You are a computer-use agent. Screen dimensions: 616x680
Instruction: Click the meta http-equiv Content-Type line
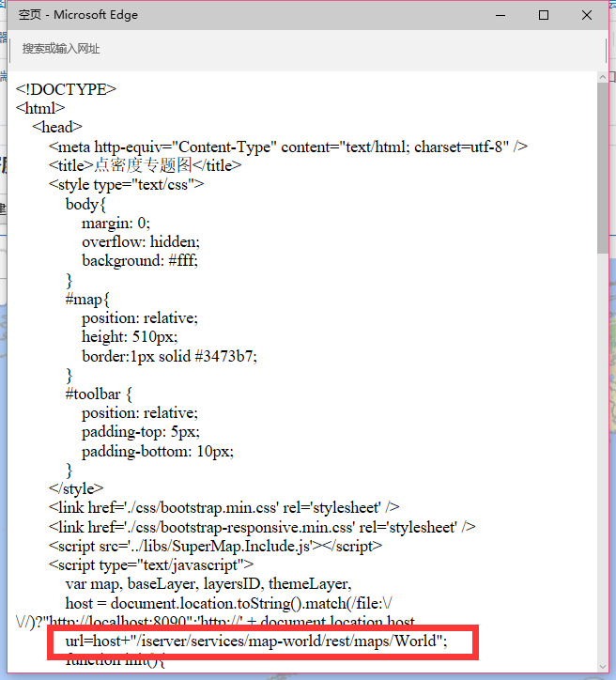[288, 147]
